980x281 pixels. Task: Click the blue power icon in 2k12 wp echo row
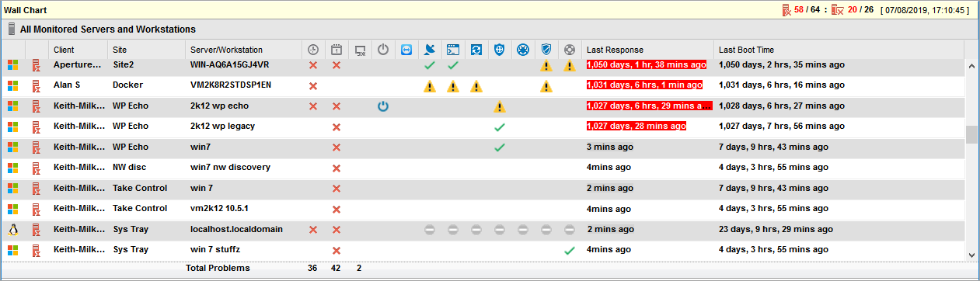tap(383, 106)
